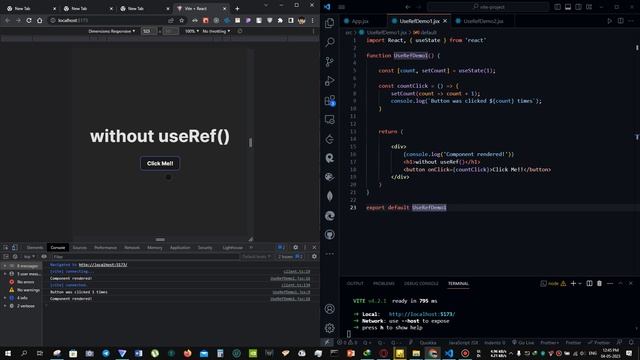This screenshot has width=640, height=360.
Task: Expand the messages group in console sidebar
Action: (5, 266)
